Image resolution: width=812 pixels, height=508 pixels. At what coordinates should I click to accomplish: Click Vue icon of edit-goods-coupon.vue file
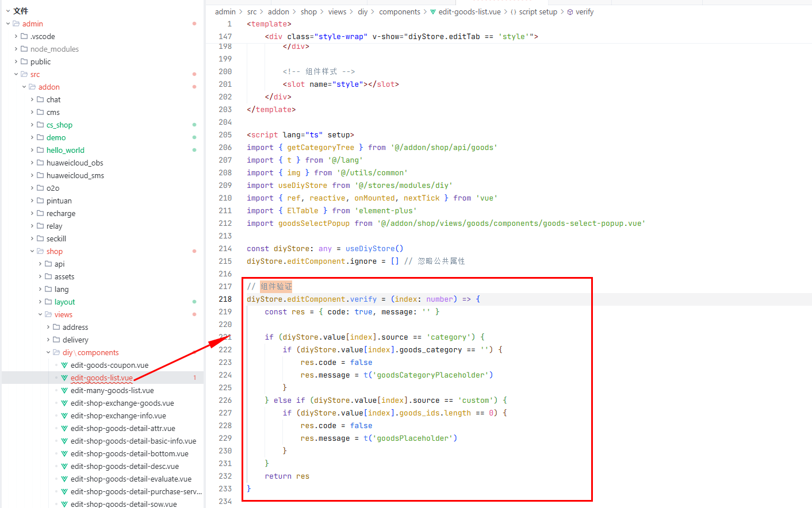64,365
